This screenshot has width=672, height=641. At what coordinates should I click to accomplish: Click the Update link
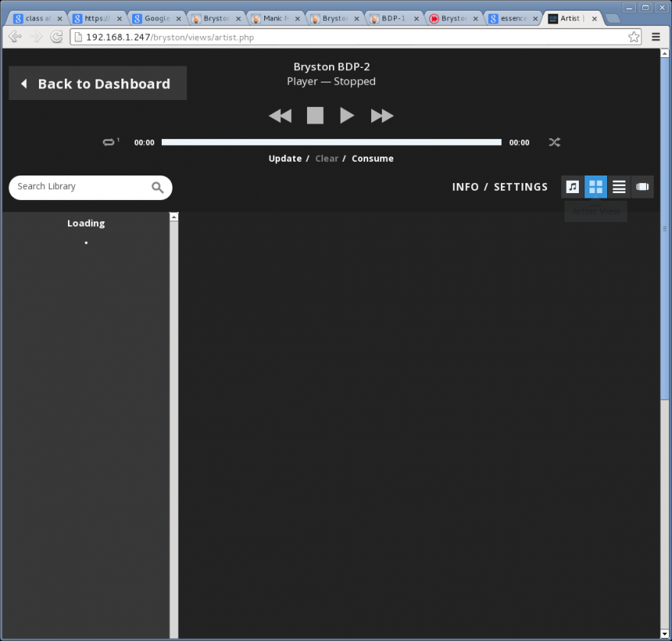pos(285,159)
